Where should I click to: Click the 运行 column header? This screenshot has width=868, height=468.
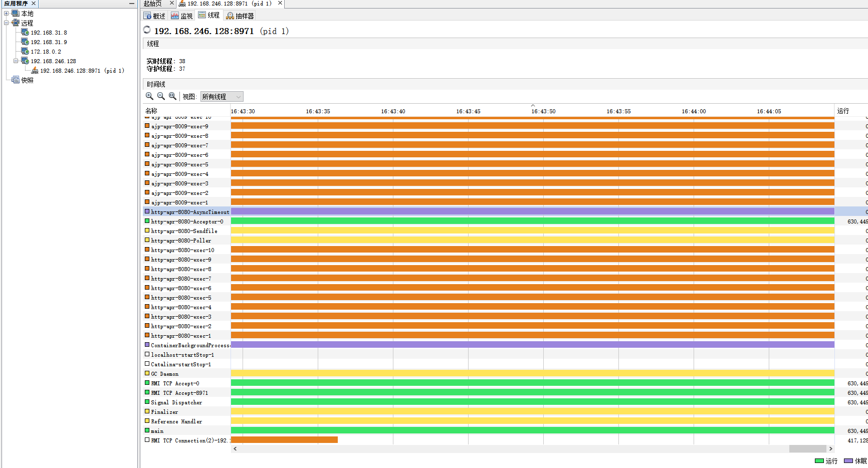[x=843, y=111]
